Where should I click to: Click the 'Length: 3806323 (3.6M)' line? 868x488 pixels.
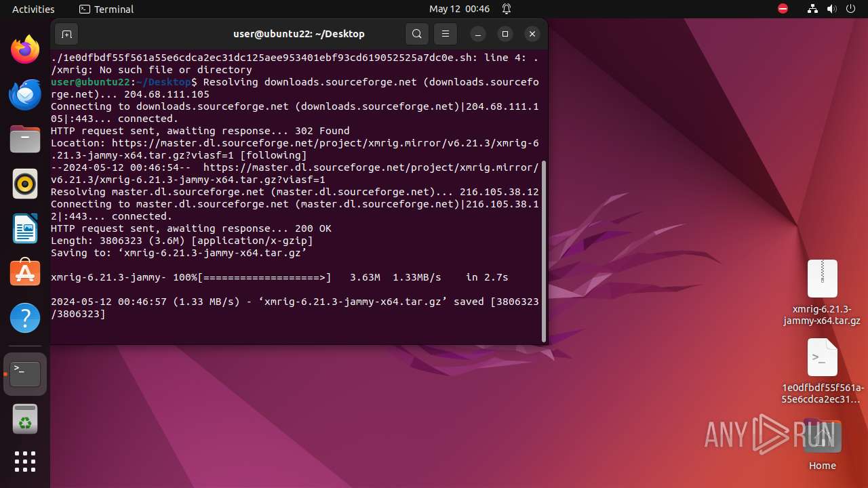(x=182, y=241)
